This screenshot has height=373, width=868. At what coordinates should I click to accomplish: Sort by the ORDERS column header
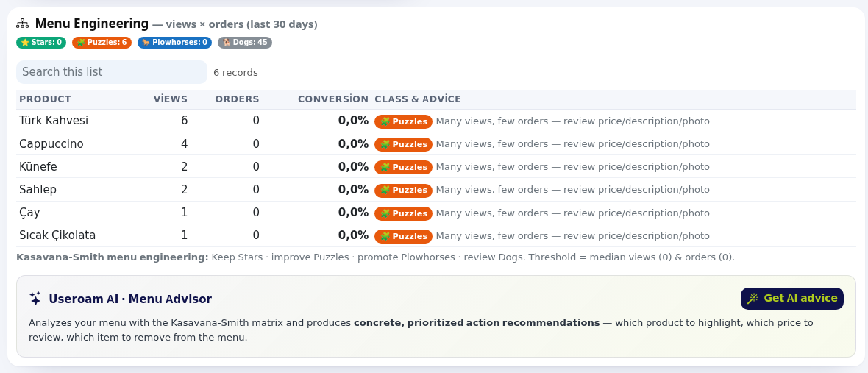237,99
